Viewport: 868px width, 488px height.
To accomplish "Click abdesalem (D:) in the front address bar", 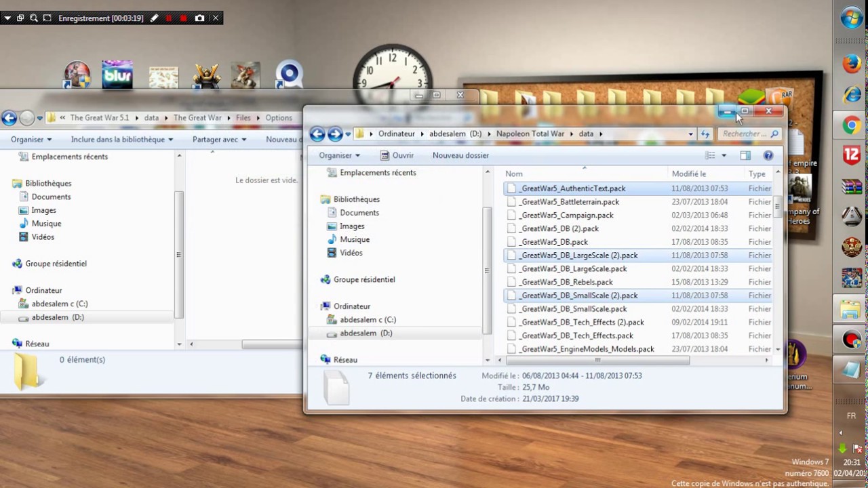I will coord(456,134).
